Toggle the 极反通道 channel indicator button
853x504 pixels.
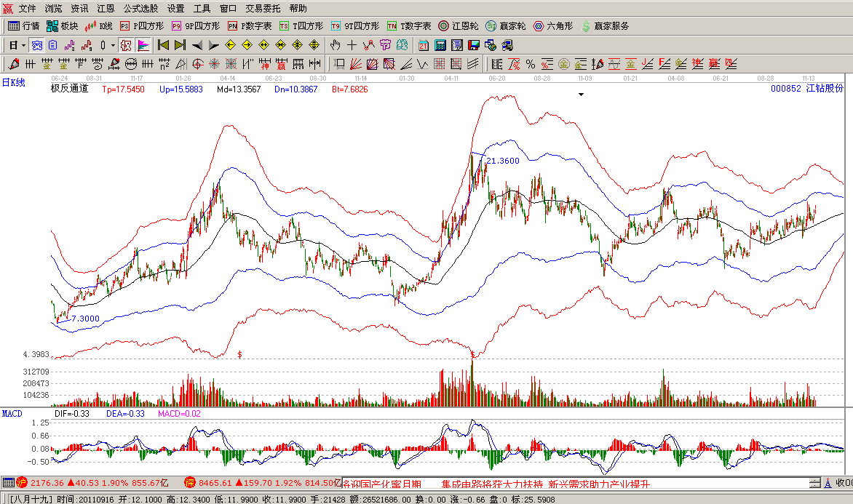pyautogui.click(x=125, y=45)
